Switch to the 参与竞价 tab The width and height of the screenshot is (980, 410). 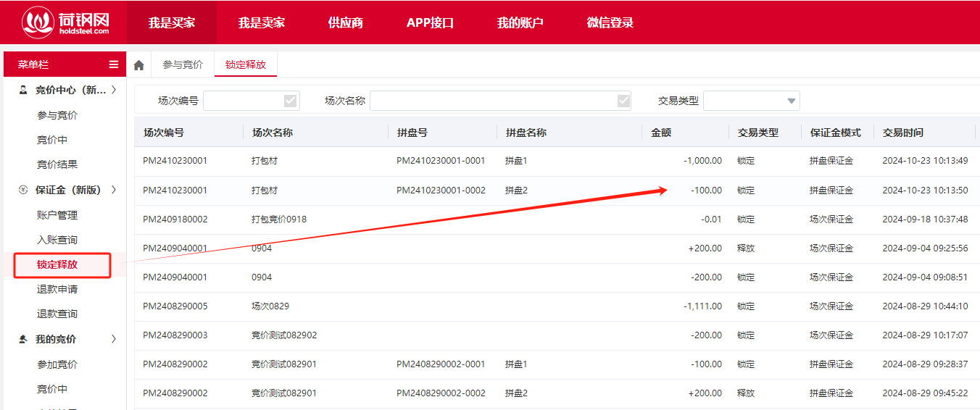(x=183, y=64)
